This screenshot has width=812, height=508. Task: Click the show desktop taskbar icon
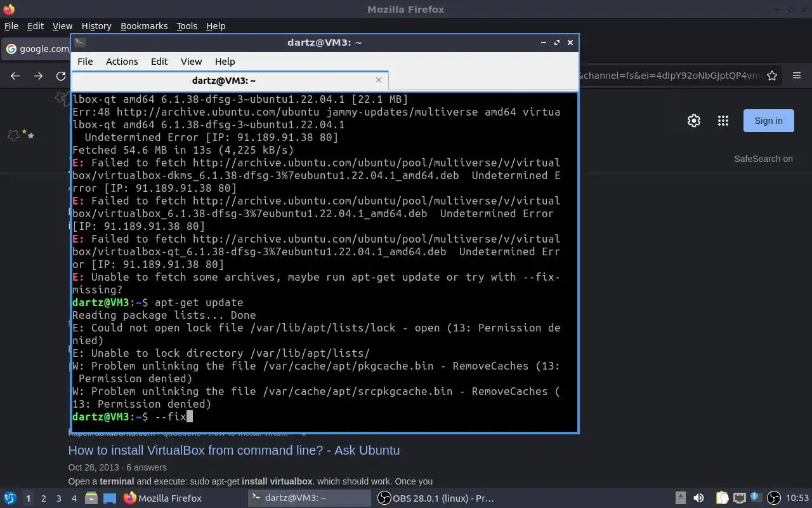[110, 498]
